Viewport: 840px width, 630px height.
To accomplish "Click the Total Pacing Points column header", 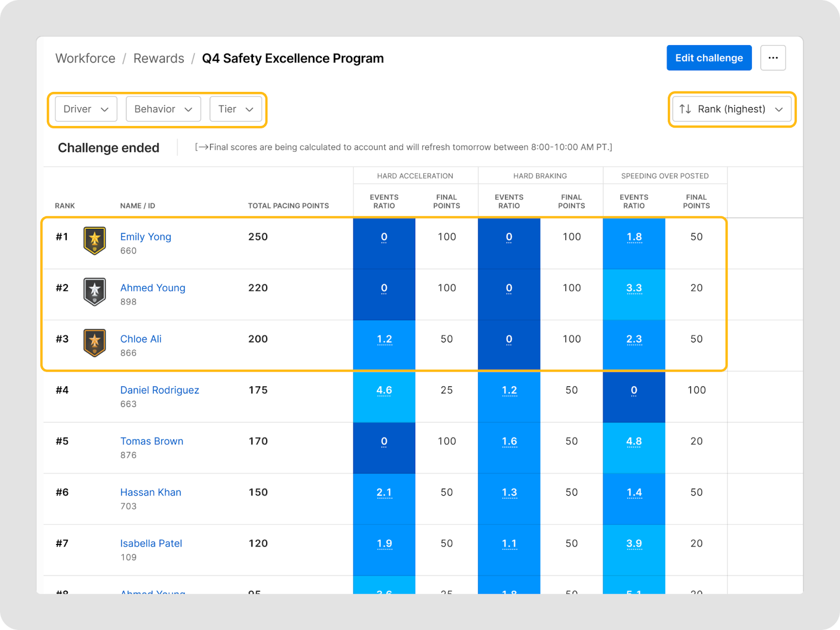I will tap(288, 206).
